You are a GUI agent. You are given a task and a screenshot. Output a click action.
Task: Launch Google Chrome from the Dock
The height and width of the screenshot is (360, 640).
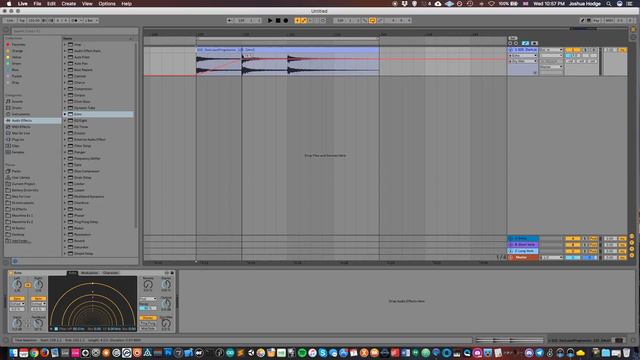click(34, 353)
